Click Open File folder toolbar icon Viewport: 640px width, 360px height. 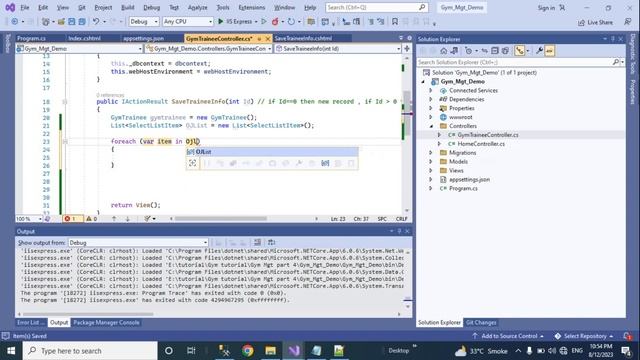[x=61, y=22]
